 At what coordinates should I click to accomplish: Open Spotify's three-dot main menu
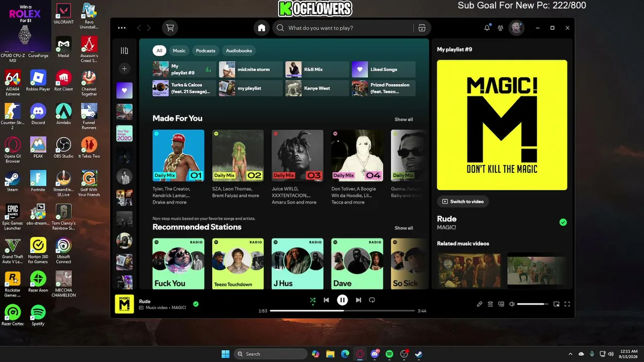[x=122, y=28]
